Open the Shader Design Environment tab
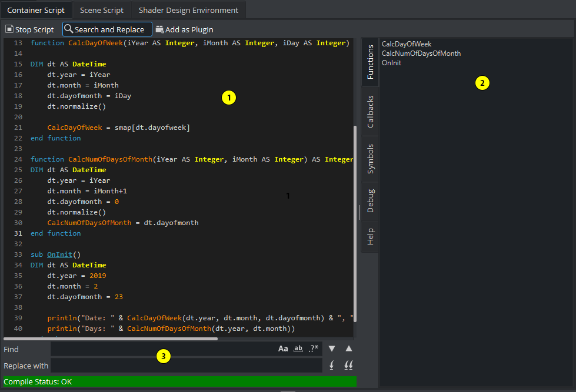The height and width of the screenshot is (392, 576). 188,10
